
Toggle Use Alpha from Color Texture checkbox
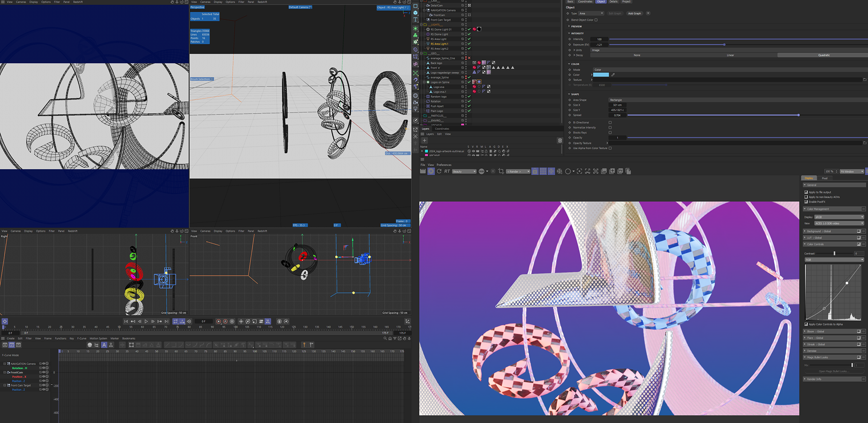pyautogui.click(x=610, y=148)
